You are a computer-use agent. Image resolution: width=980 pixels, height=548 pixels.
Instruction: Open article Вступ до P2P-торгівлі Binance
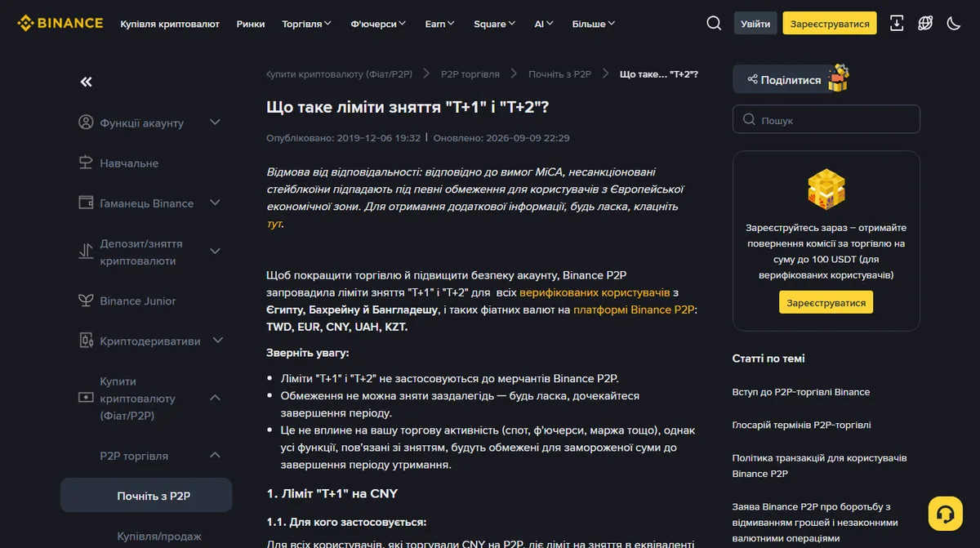point(801,392)
